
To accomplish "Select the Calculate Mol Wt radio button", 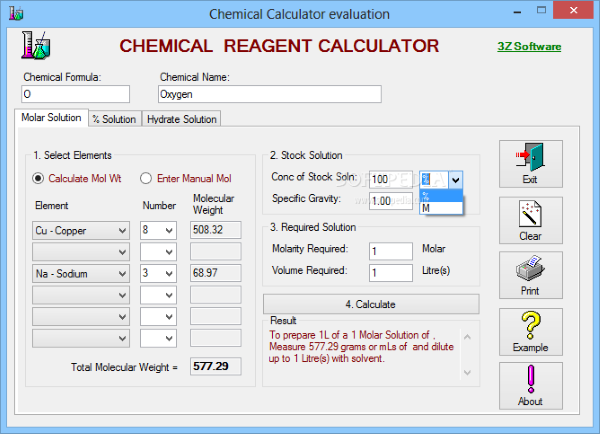I will (39, 179).
